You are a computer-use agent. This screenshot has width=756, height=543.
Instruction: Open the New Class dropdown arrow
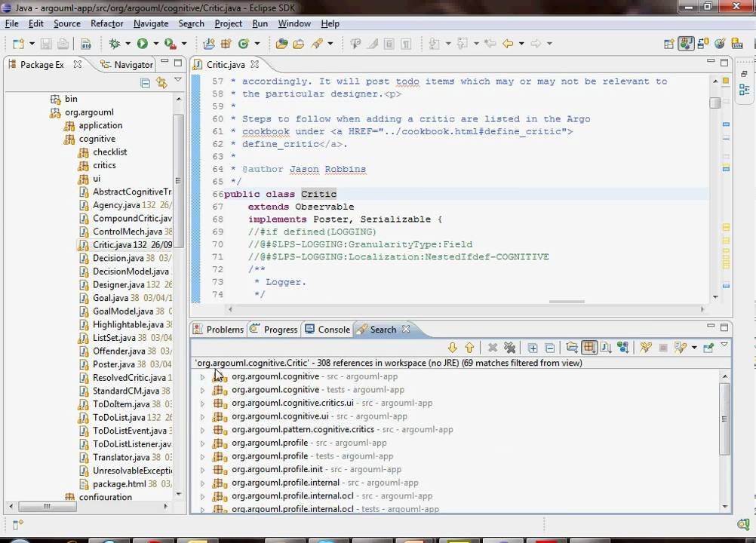(257, 44)
